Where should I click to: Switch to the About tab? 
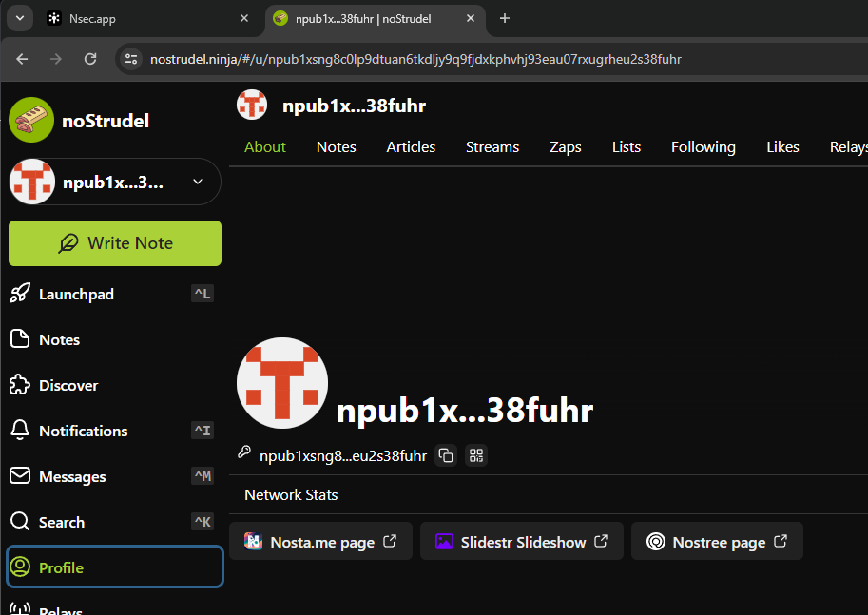[x=265, y=147]
